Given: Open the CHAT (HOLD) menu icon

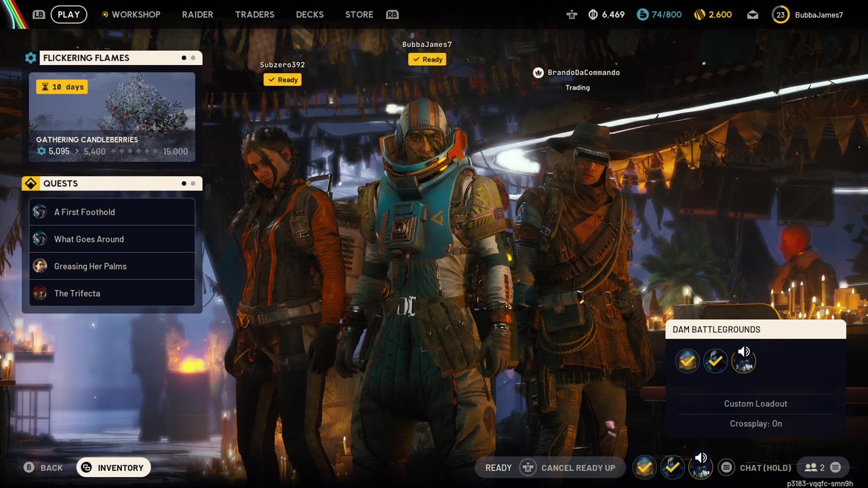Looking at the screenshot, I should point(726,468).
